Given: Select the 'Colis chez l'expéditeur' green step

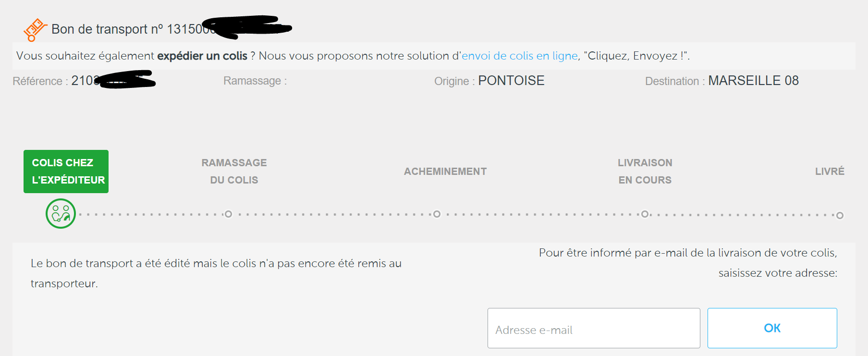Looking at the screenshot, I should (66, 172).
